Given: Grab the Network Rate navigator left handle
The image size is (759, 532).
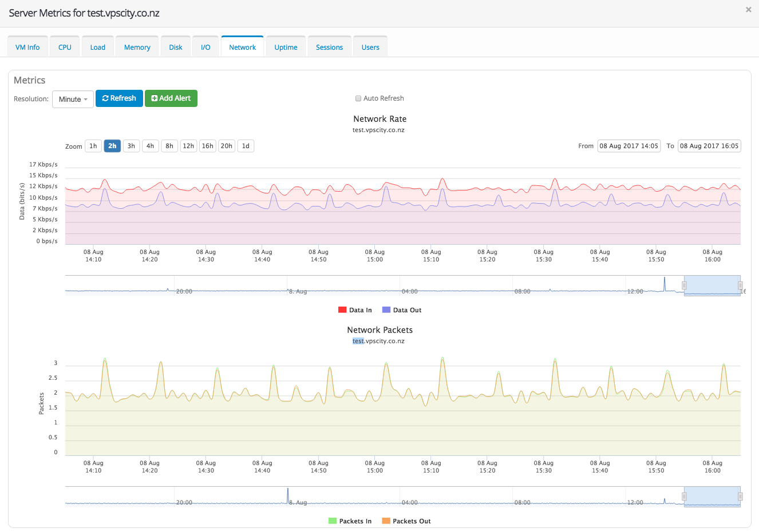Looking at the screenshot, I should (x=684, y=285).
